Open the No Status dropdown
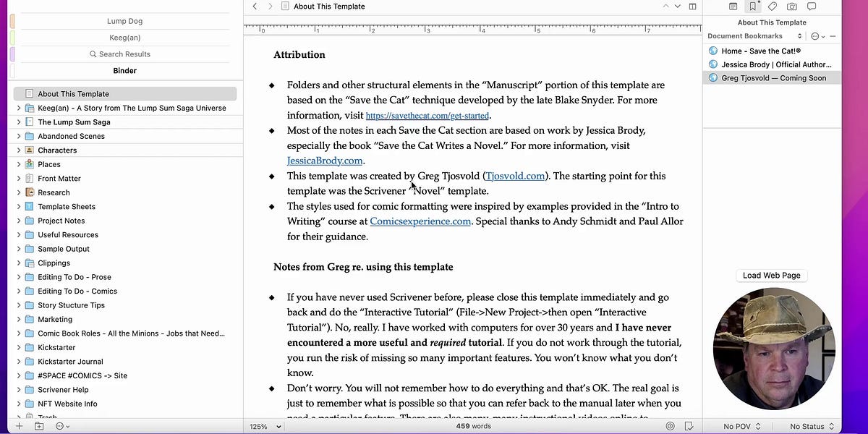This screenshot has width=868, height=434. click(809, 426)
